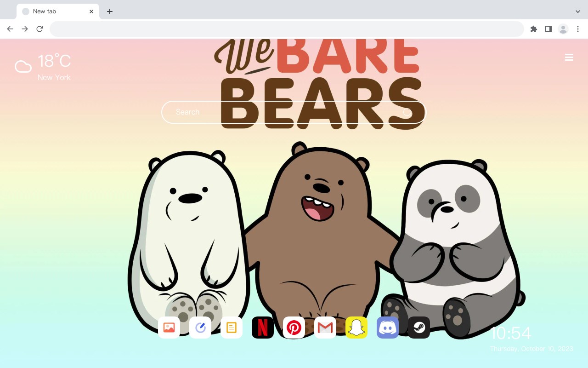Open the blue circular pencil shortcut
This screenshot has width=588, height=368.
(x=200, y=328)
